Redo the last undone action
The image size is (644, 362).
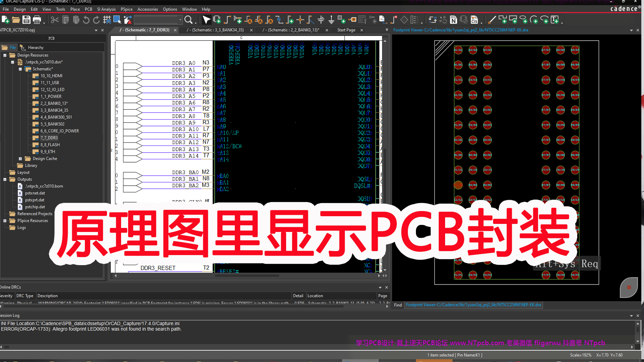pyautogui.click(x=96, y=20)
